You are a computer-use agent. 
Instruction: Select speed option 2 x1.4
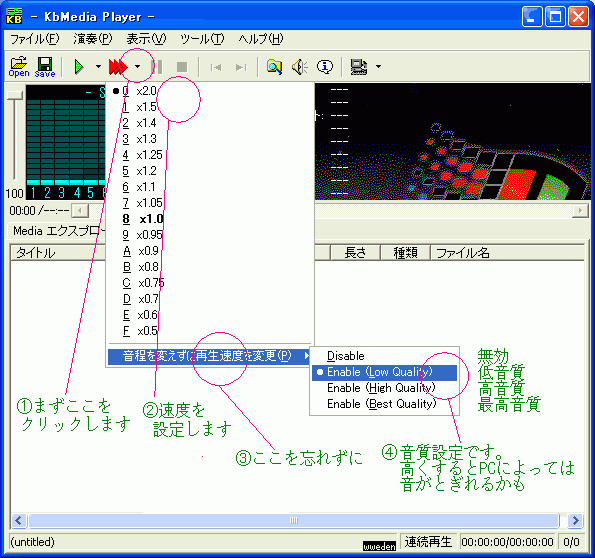click(210, 123)
